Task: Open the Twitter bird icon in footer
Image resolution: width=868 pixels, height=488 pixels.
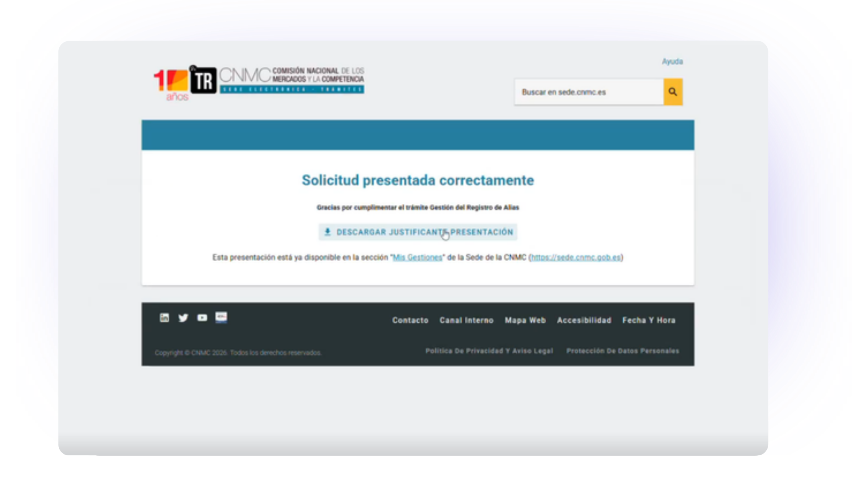Action: [183, 318]
